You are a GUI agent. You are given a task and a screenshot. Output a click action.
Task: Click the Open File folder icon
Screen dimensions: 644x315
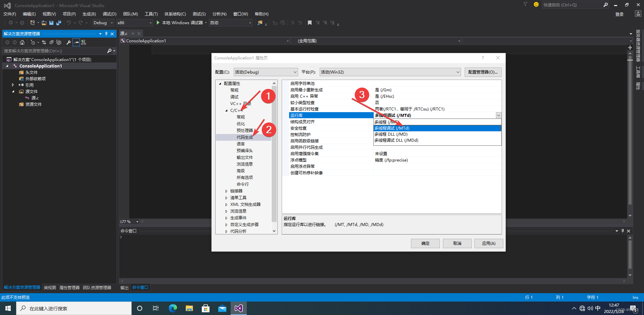click(x=44, y=22)
